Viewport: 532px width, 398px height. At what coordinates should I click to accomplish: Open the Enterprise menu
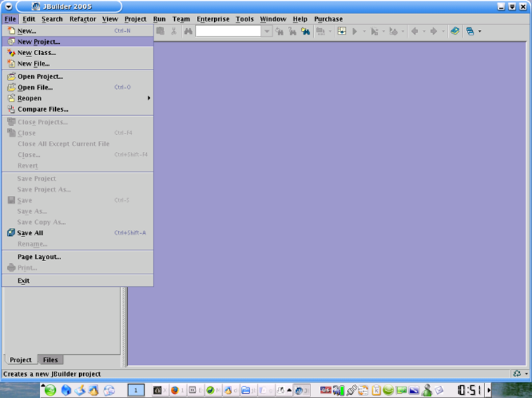(x=212, y=19)
